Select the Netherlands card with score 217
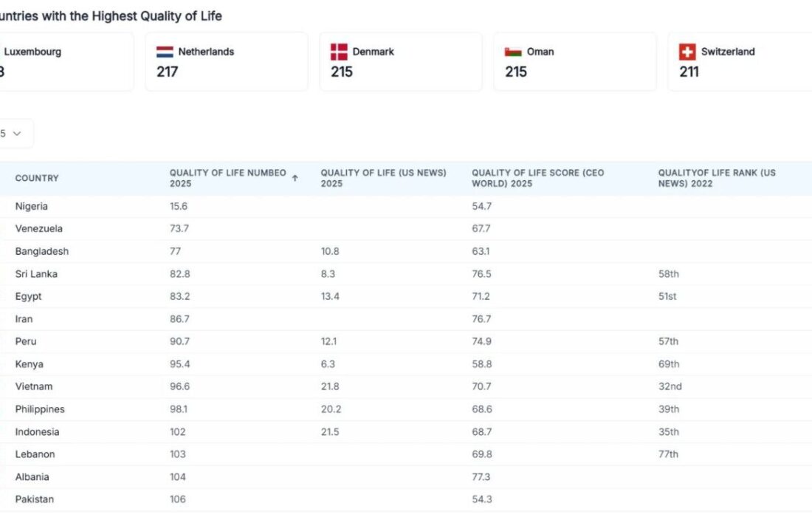812x517 pixels. point(226,61)
